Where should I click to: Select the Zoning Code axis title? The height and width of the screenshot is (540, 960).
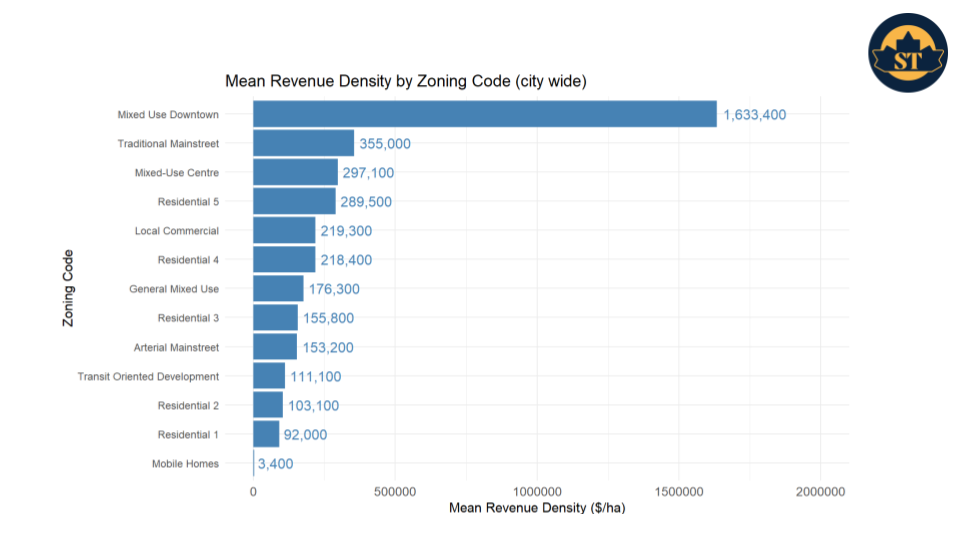coord(68,288)
